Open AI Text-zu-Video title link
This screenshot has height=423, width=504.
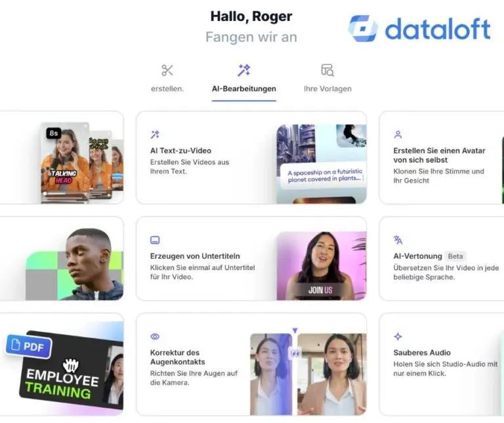[x=180, y=150]
